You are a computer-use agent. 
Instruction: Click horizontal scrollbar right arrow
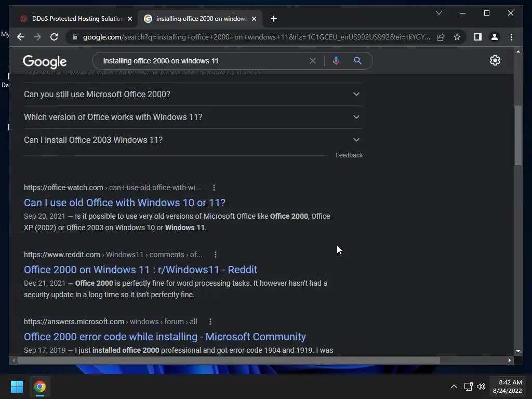tap(509, 361)
